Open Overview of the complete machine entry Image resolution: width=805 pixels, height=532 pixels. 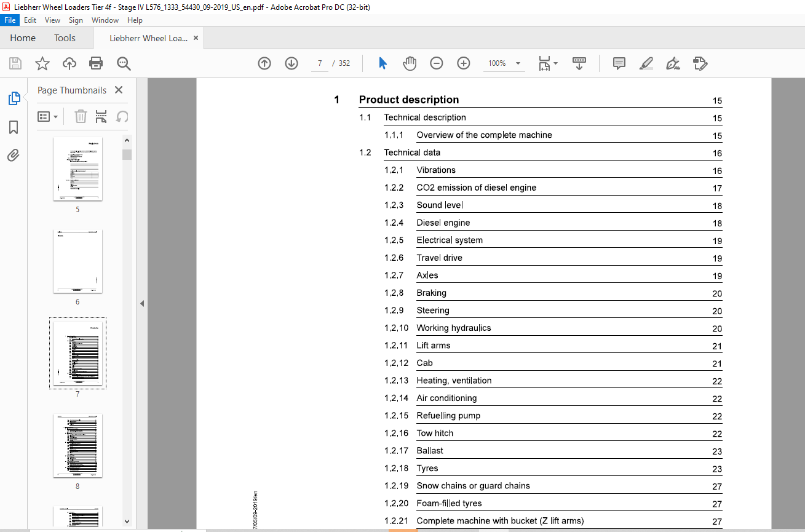coord(485,135)
